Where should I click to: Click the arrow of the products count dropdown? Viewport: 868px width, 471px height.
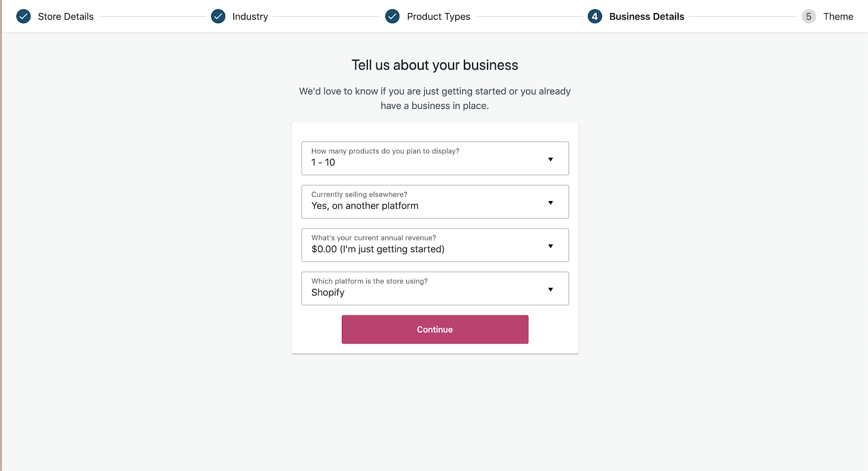pos(550,159)
